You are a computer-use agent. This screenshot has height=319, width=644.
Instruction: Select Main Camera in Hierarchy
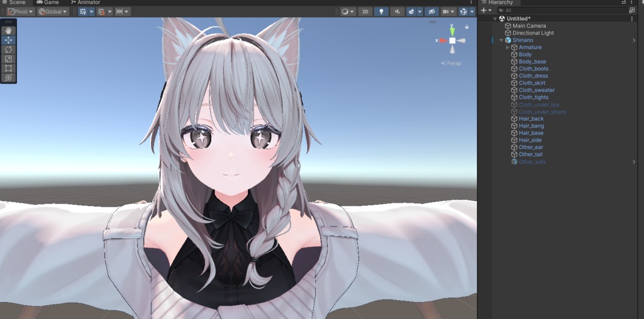pyautogui.click(x=529, y=26)
